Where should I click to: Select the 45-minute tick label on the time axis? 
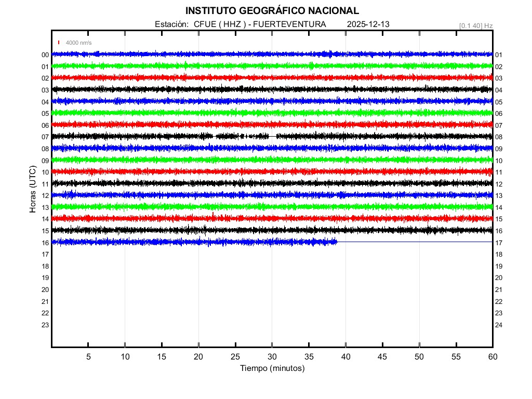coord(382,357)
